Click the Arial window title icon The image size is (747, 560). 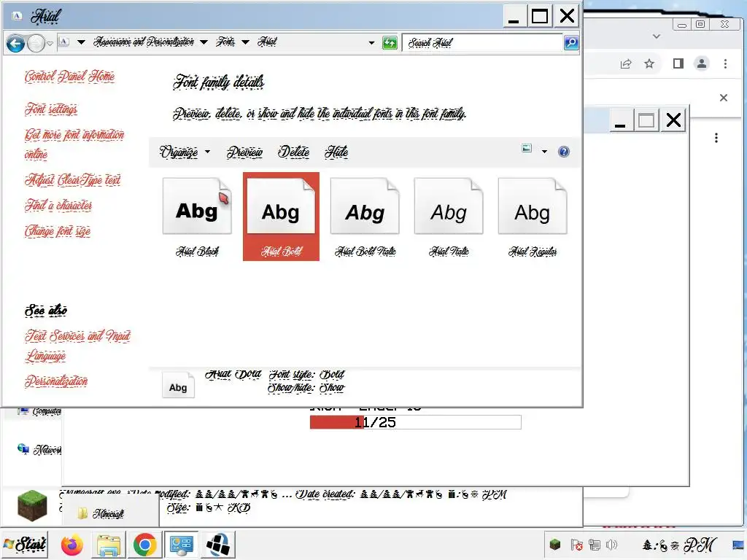17,16
